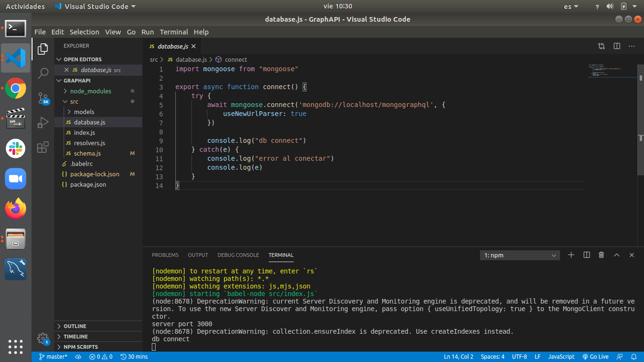This screenshot has width=644, height=362.
Task: Open the Terminal menu in menu bar
Action: click(x=173, y=32)
